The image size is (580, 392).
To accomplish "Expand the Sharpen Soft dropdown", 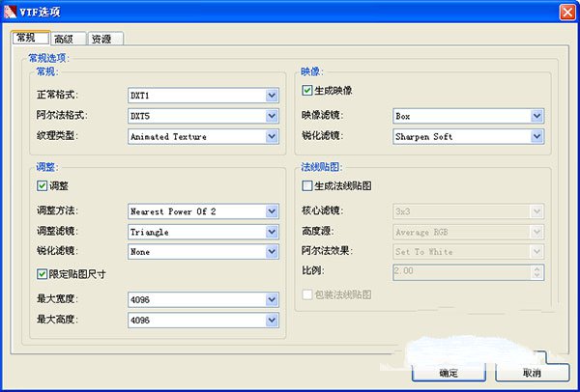I will pos(468,136).
